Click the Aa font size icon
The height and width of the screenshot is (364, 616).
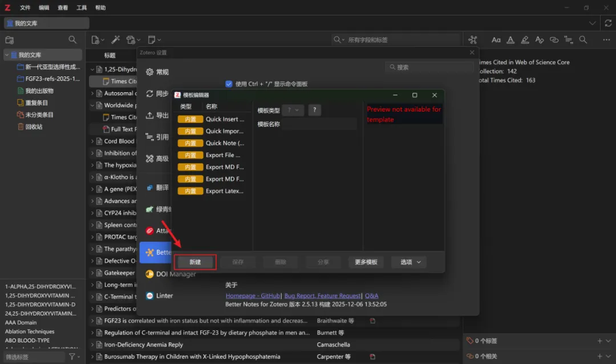click(x=496, y=40)
